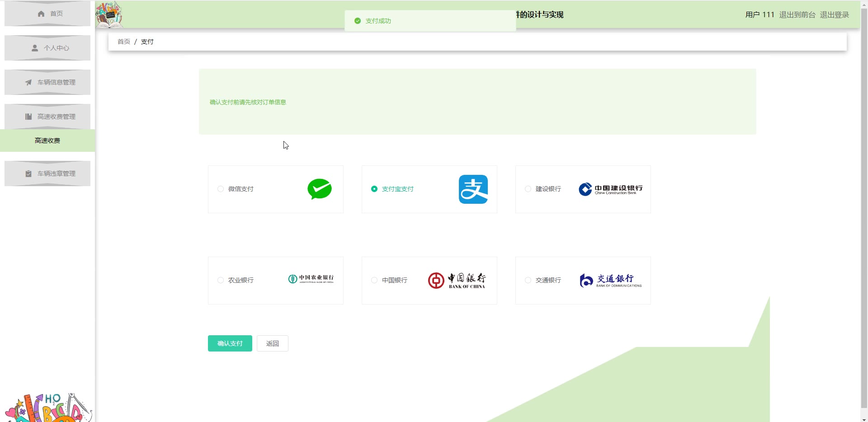Expand the 车辆信息管理 sidebar menu
Viewport: 868px width, 422px height.
47,82
